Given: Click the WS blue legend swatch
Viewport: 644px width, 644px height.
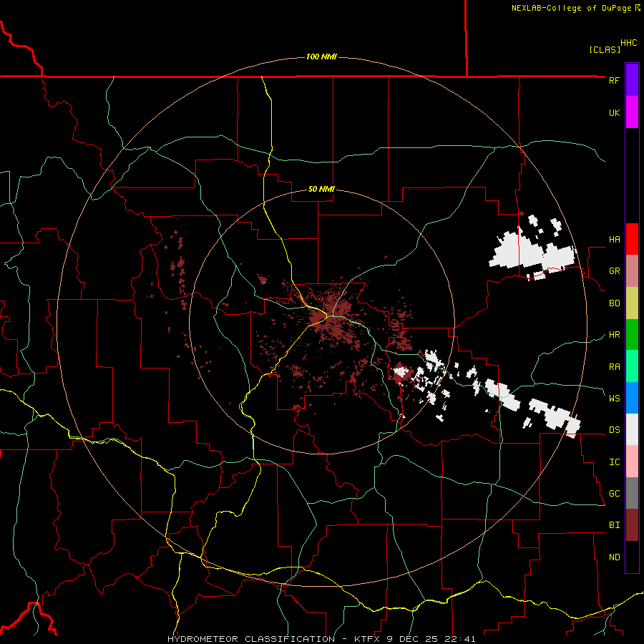Looking at the screenshot, I should pyautogui.click(x=632, y=398).
